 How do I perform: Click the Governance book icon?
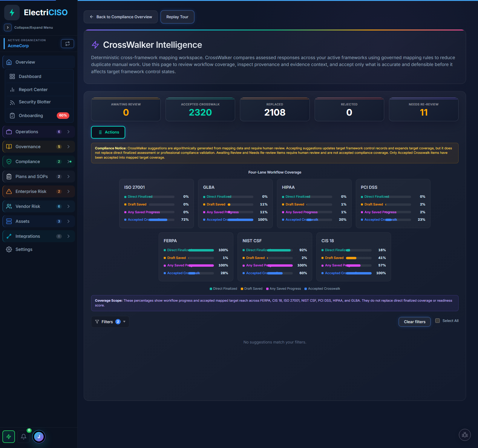point(9,147)
